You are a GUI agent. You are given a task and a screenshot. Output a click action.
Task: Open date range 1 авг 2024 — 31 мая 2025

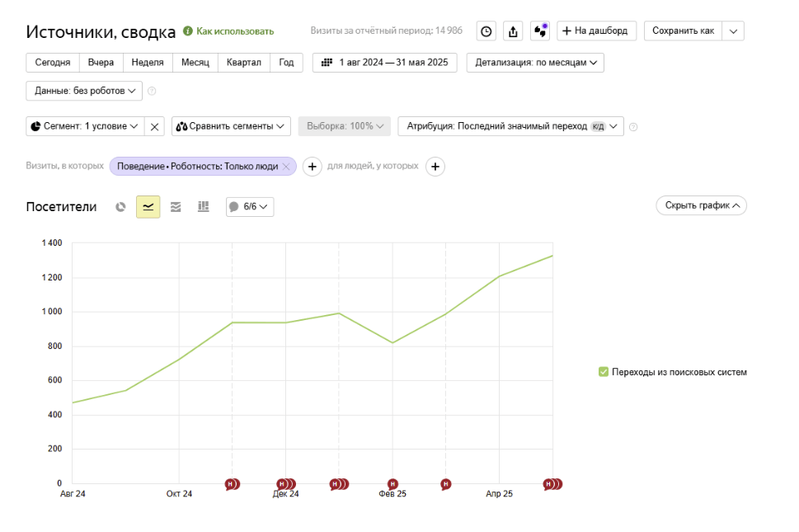385,63
